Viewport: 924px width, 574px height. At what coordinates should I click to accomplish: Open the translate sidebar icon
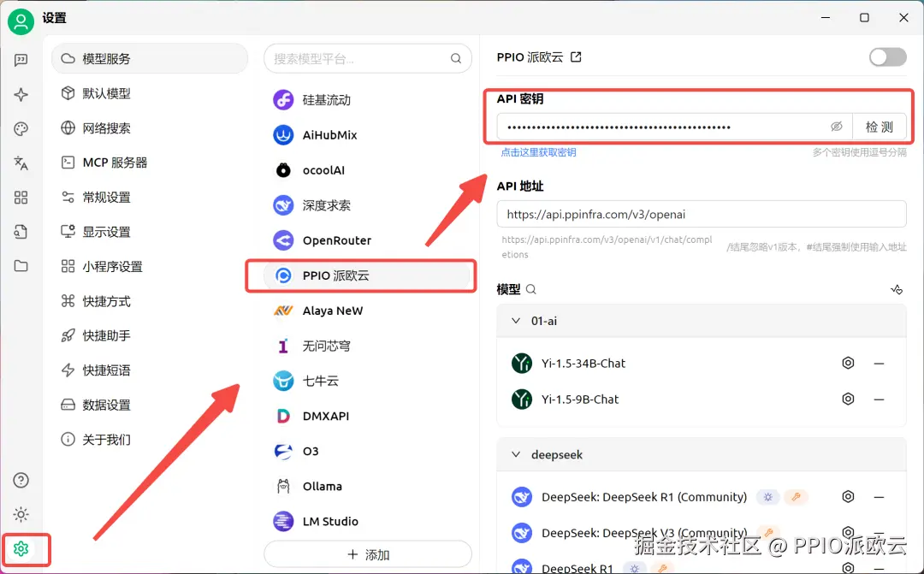click(x=21, y=163)
